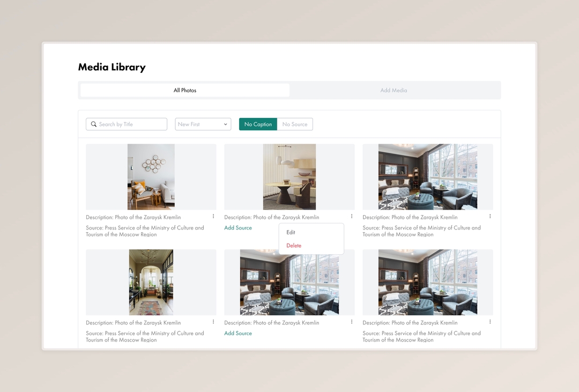Viewport: 579px width, 392px height.
Task: Open the bottom-middle living room thumbnail
Action: [x=289, y=282]
